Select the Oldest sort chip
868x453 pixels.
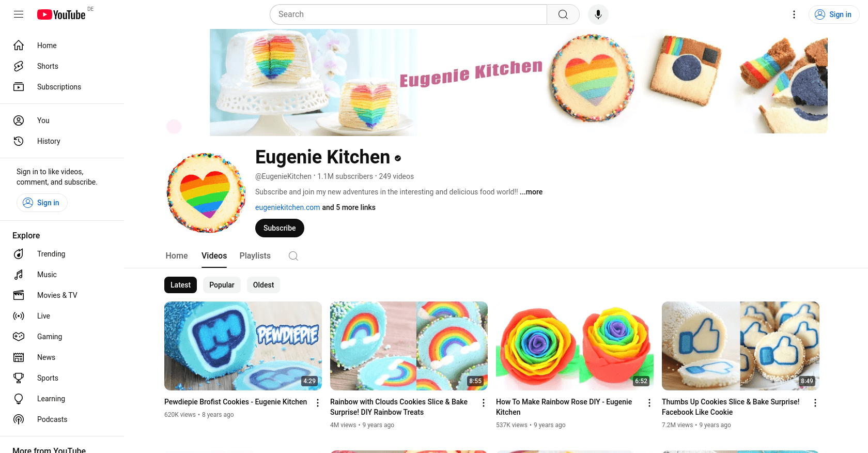tap(263, 285)
